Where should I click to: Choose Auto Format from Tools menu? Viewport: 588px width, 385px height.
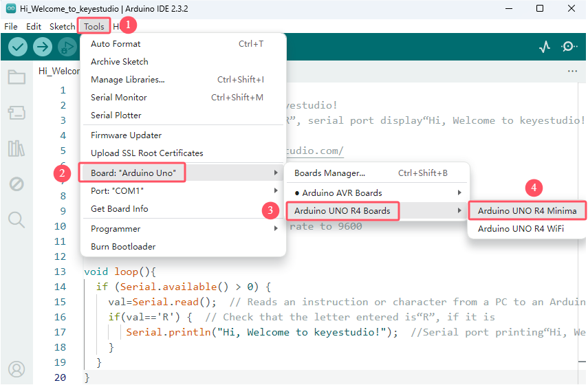pyautogui.click(x=183, y=44)
